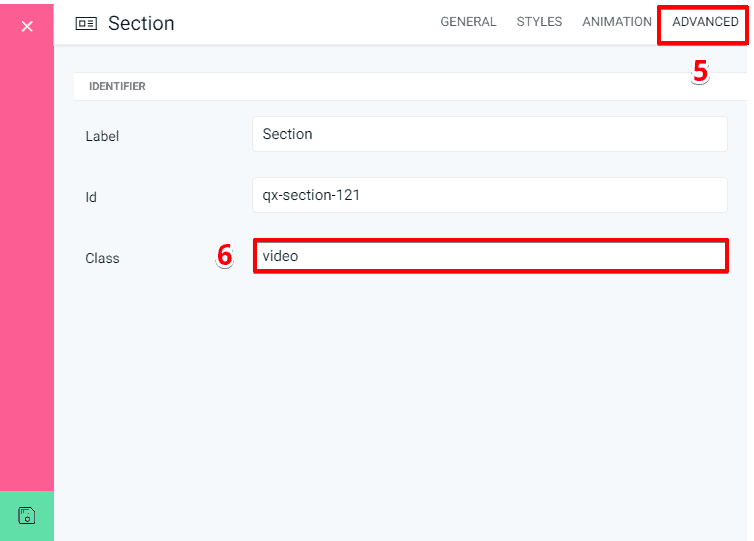Click the Section panel title text
754x541 pixels.
click(x=141, y=24)
